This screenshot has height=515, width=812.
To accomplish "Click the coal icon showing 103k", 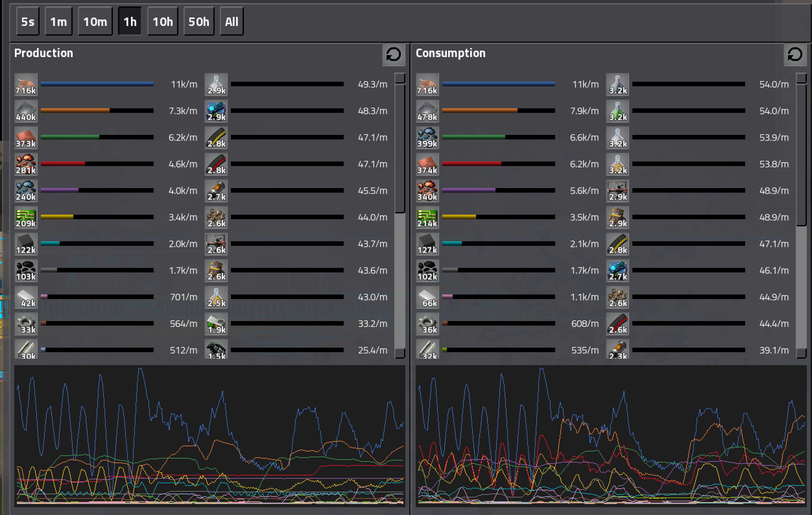I will point(26,270).
